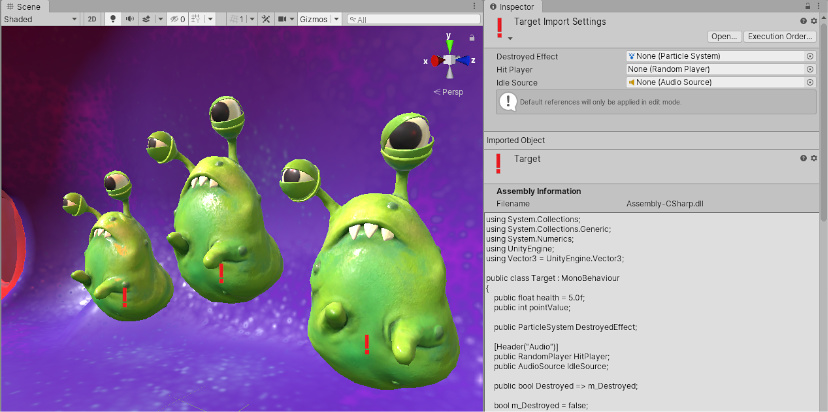Toggle 2D view mode in Scene toolbar
The width and height of the screenshot is (828, 412).
[92, 19]
